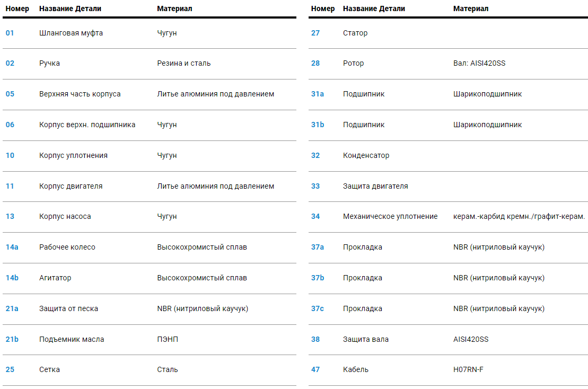Click the 14a part number
588x389 pixels.
pyautogui.click(x=12, y=247)
